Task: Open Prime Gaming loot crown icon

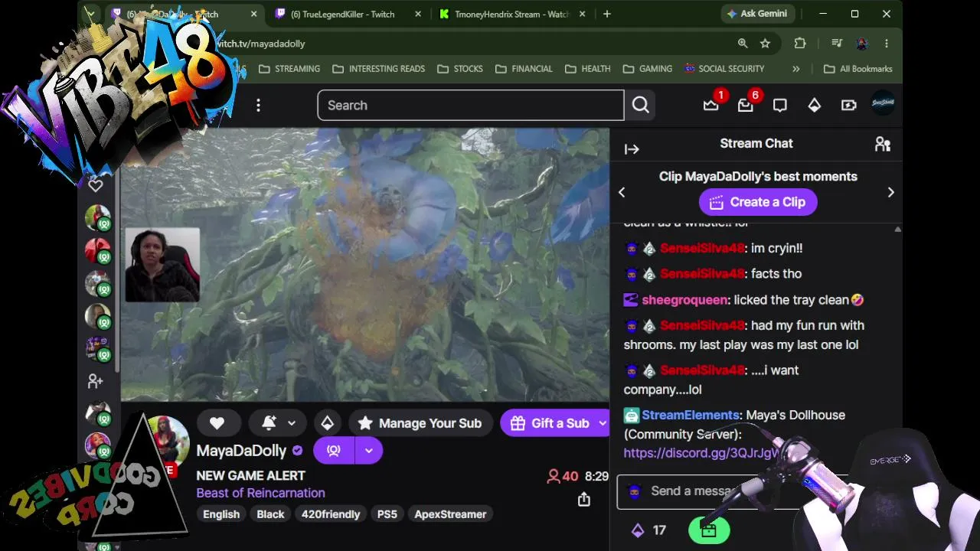Action: 711,106
